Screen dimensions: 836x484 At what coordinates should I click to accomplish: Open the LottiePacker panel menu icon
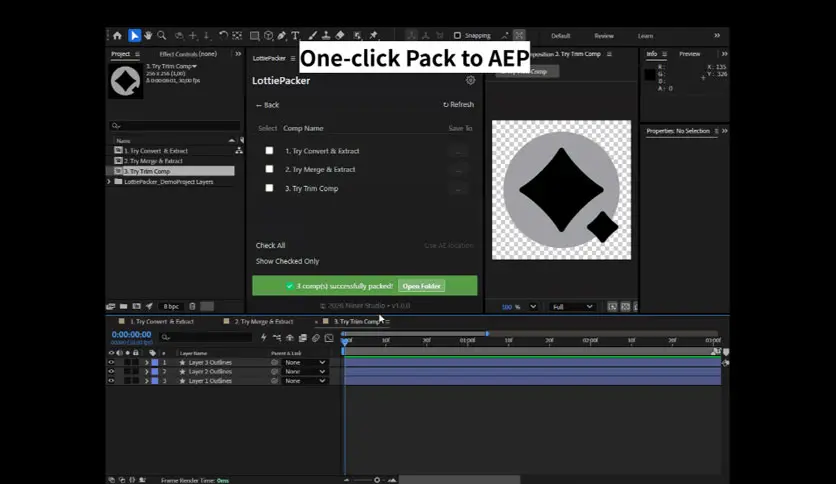click(x=293, y=58)
